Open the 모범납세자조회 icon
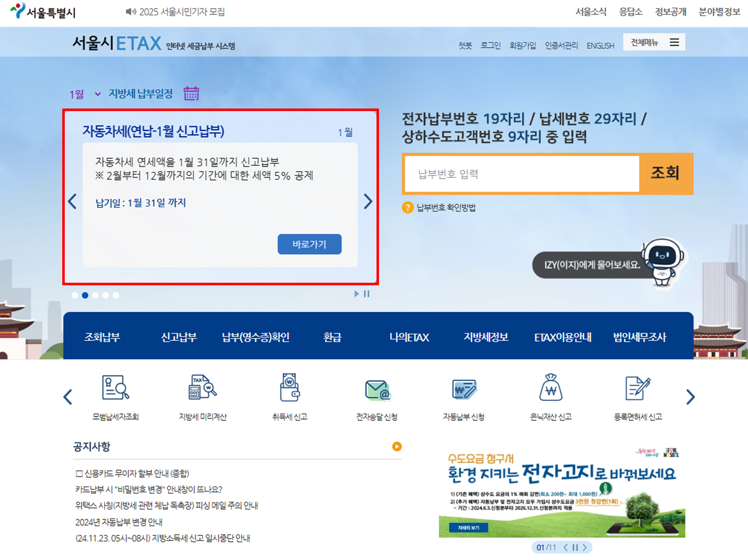Screen dimensions: 748x560 click(x=116, y=388)
